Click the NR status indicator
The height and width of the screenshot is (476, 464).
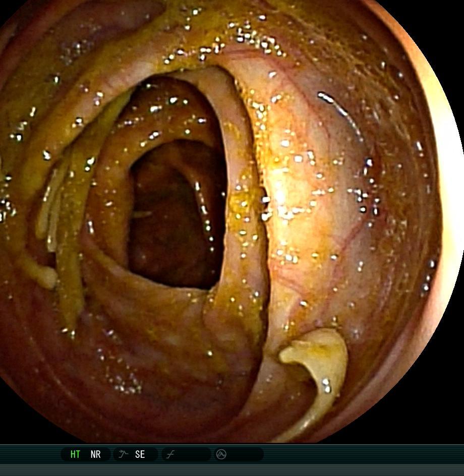[x=95, y=454]
